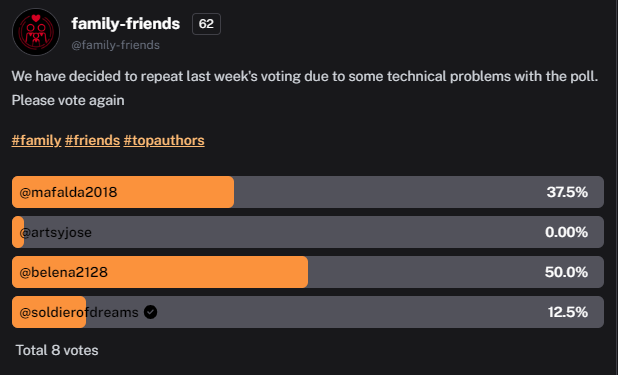
Task: Show voters via Total 8 votes
Action: pos(57,350)
